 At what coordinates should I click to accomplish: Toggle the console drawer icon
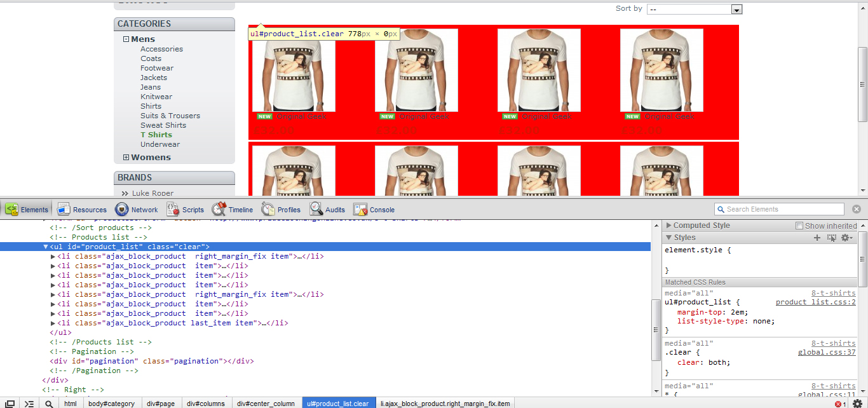29,404
